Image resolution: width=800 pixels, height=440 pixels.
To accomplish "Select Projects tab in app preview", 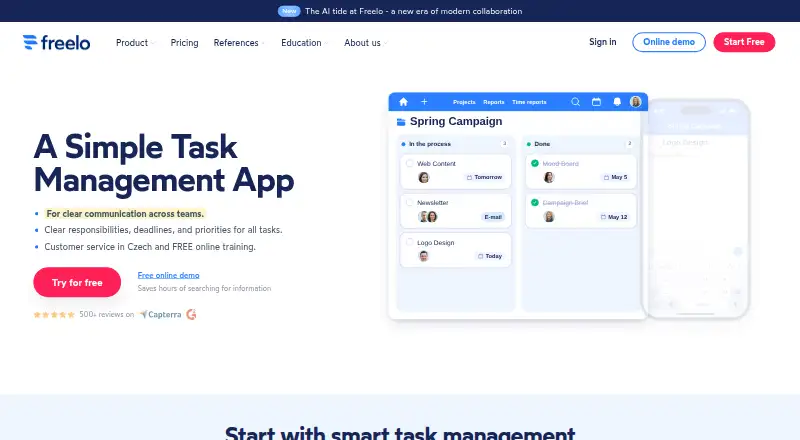I will tap(464, 102).
